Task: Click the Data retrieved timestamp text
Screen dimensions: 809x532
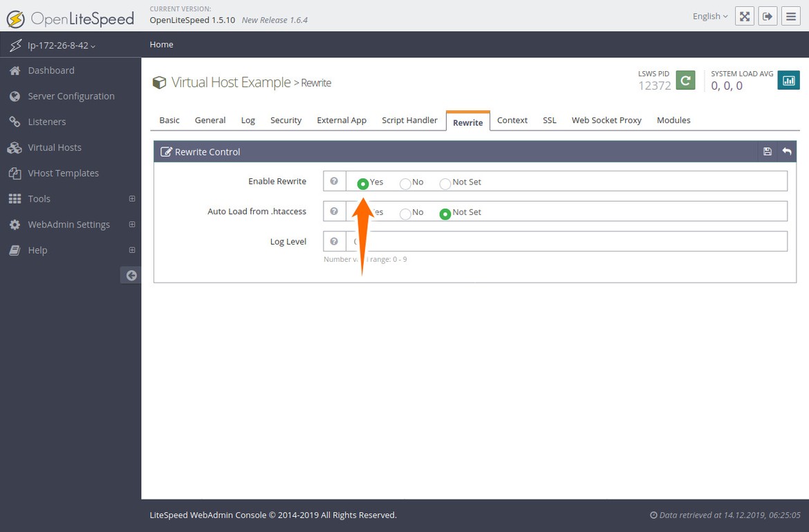Action: [725, 515]
